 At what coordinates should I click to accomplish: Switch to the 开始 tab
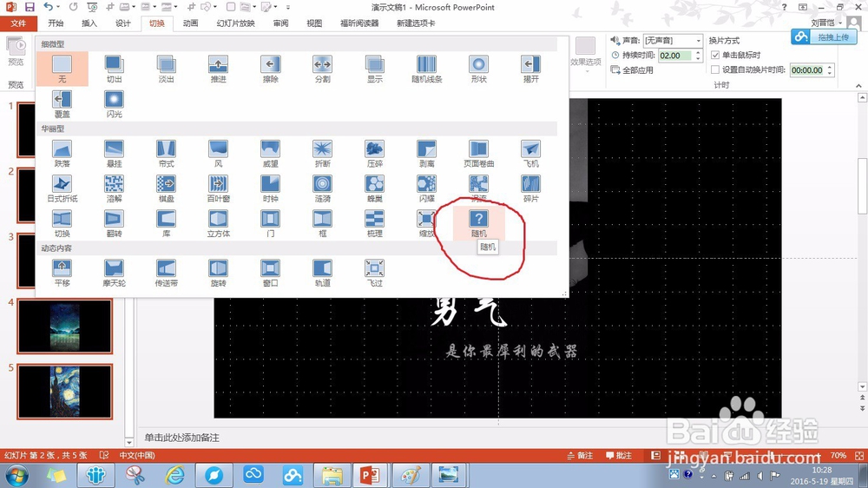pos(56,23)
